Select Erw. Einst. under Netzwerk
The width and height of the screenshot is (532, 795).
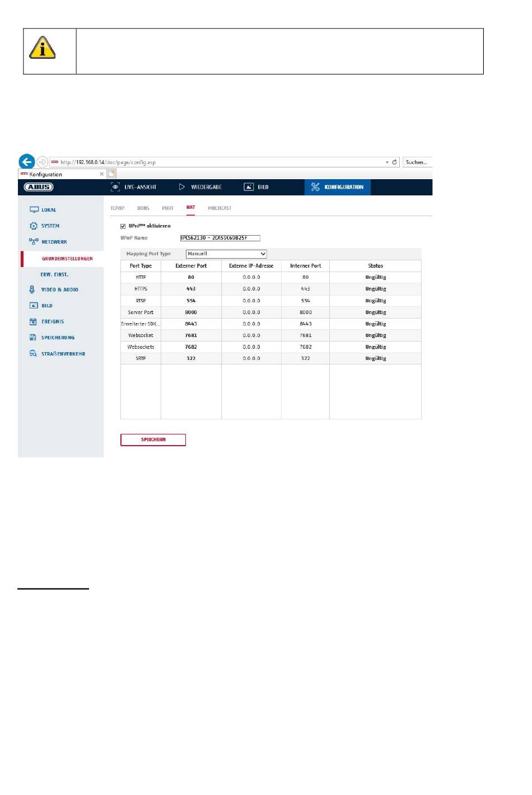click(54, 275)
